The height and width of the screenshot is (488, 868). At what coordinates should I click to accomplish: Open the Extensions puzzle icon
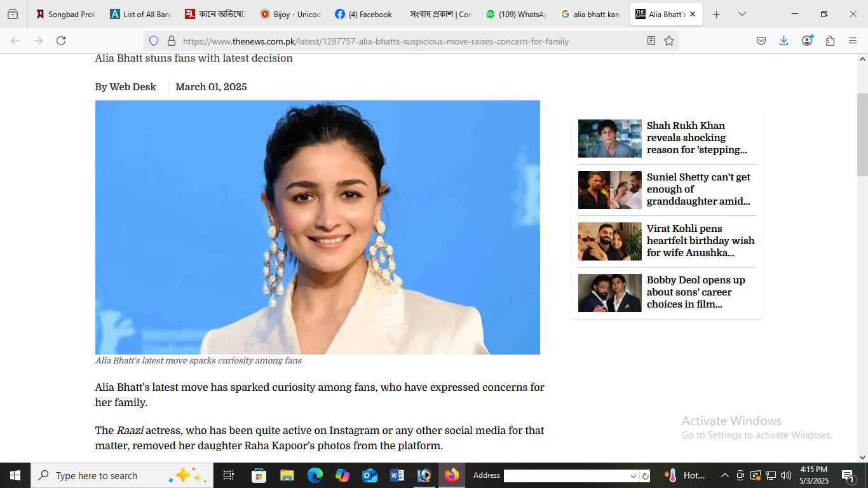click(830, 41)
